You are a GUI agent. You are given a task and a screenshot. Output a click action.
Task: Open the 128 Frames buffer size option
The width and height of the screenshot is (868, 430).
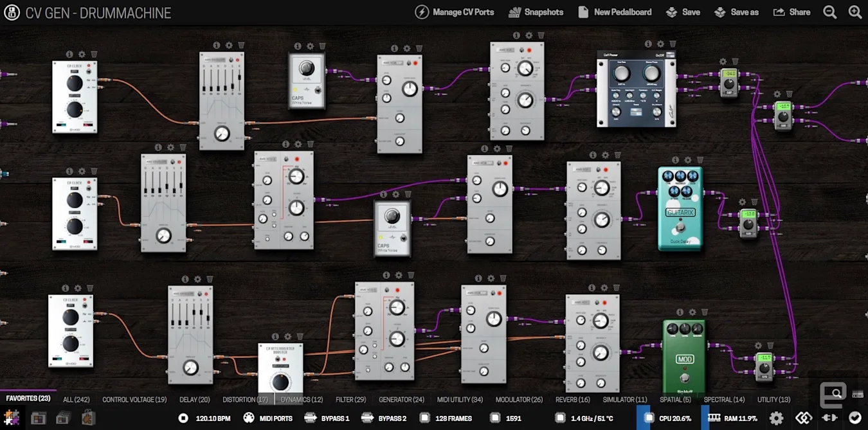[x=446, y=418]
